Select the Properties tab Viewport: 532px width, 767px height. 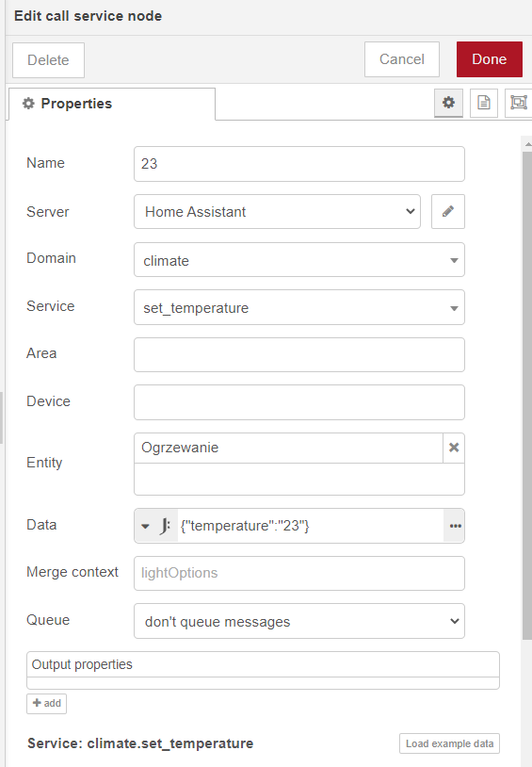click(x=112, y=104)
